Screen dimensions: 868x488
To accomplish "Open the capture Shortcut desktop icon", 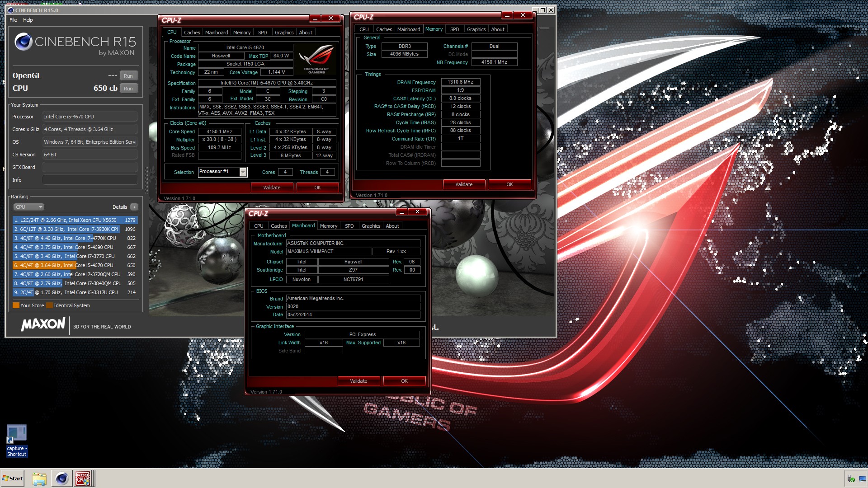I will (x=17, y=441).
